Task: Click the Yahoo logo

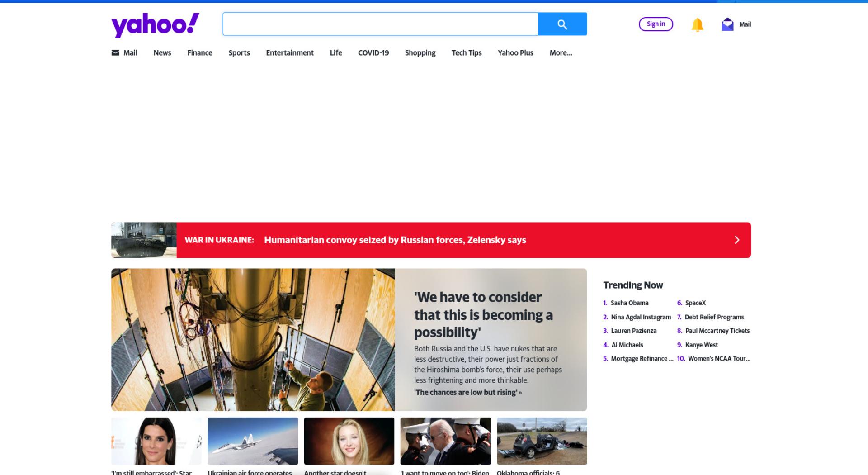Action: coord(155,25)
